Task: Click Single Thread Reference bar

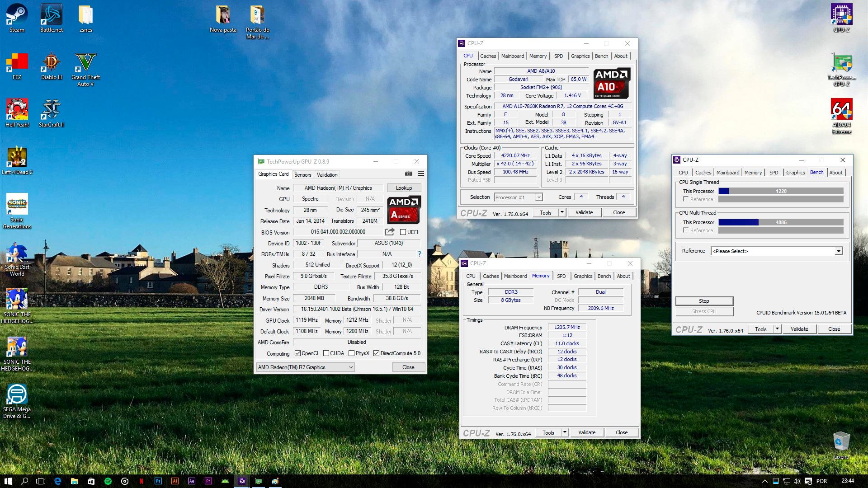Action: click(781, 199)
